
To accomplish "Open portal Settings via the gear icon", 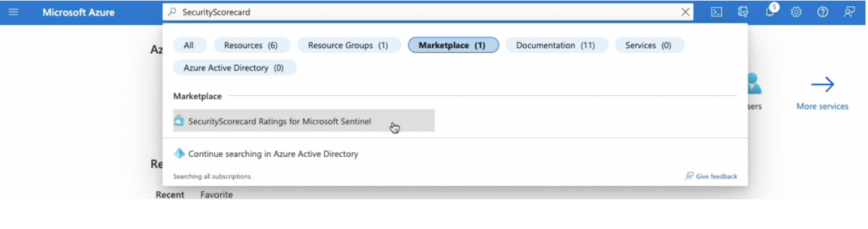I will [796, 12].
